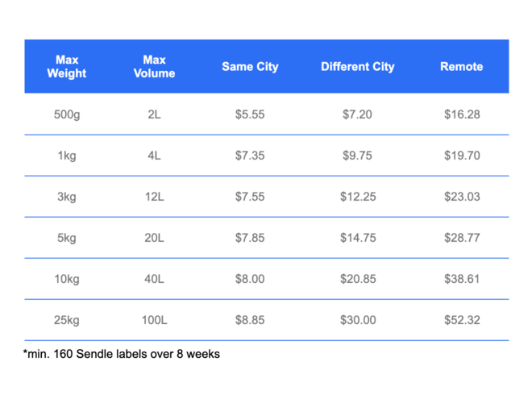Select the 1kg weight cell
The width and height of the screenshot is (532, 399).
(x=67, y=156)
